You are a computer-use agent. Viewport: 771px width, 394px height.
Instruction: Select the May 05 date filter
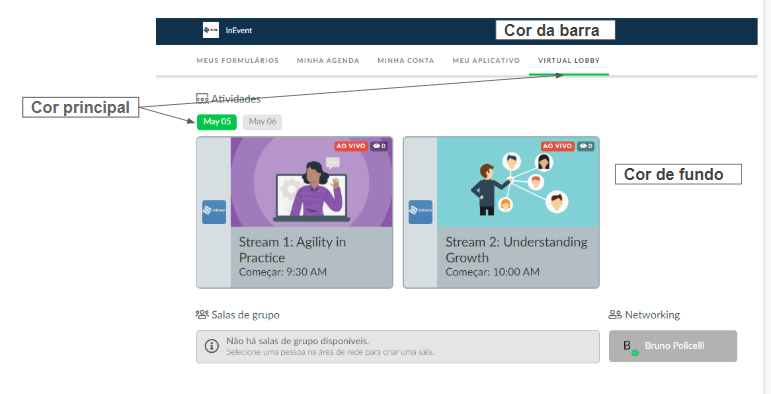tap(217, 121)
